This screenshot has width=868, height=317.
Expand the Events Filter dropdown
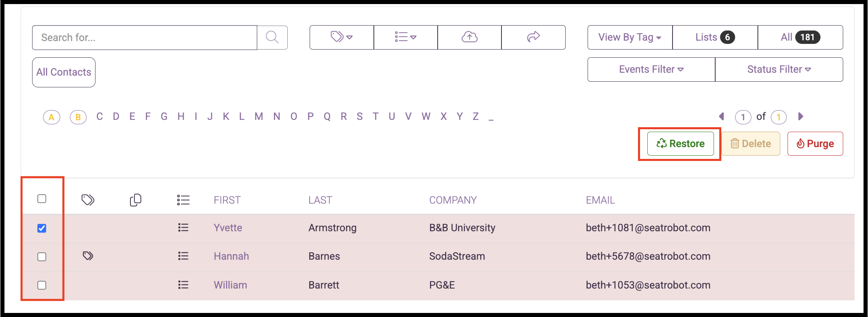pyautogui.click(x=651, y=69)
